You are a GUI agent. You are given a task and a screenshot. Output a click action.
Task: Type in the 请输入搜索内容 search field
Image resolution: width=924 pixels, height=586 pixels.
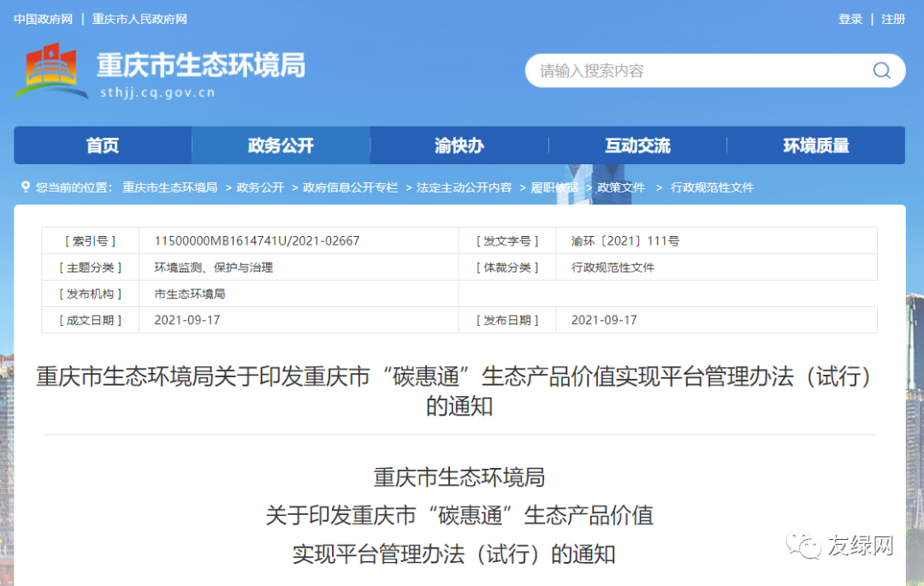(x=693, y=70)
